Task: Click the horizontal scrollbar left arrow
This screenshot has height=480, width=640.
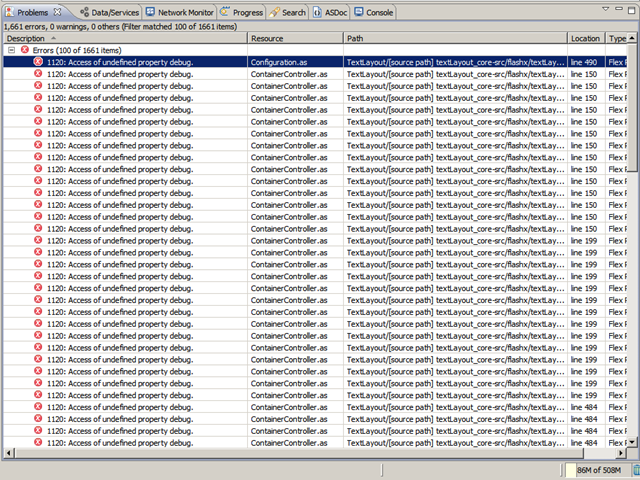Action: coord(9,453)
